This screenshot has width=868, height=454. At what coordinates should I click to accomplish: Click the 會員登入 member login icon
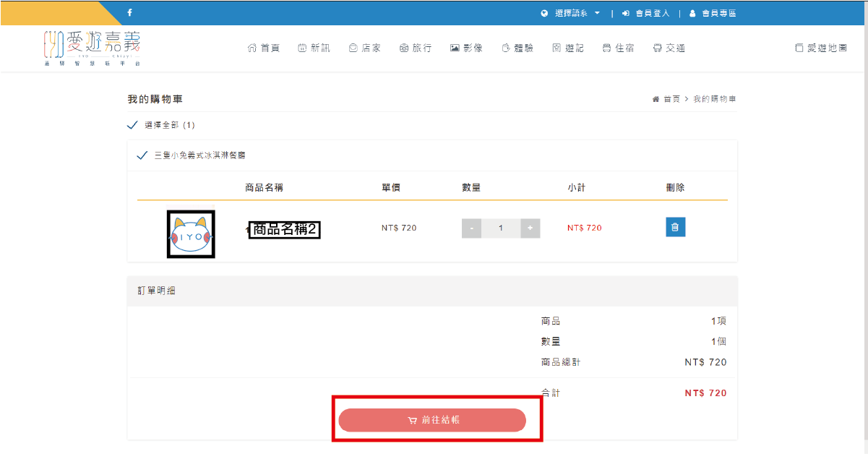tap(626, 14)
